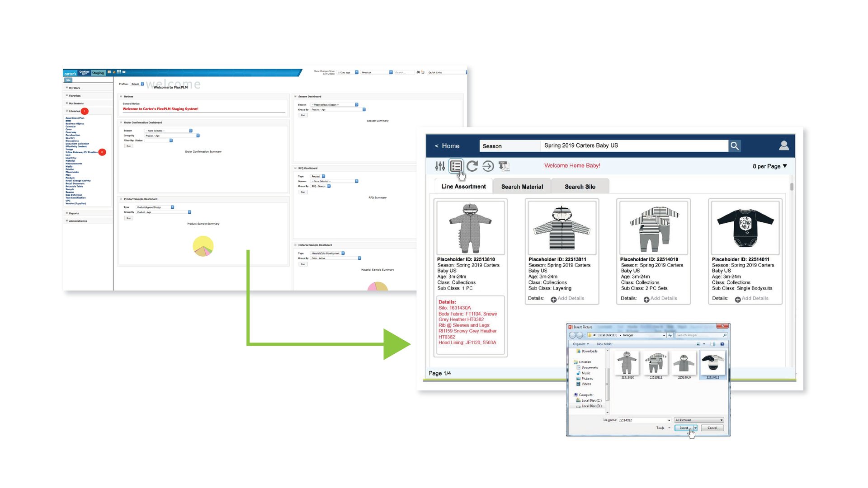
Task: Click the list view icon
Action: [456, 166]
